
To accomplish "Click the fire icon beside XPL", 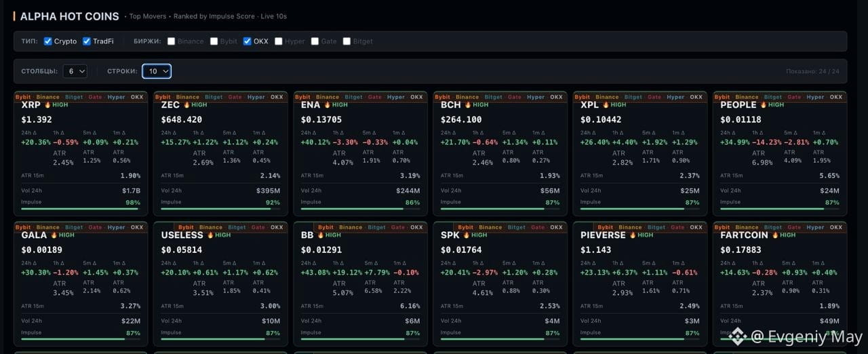I will pos(605,105).
